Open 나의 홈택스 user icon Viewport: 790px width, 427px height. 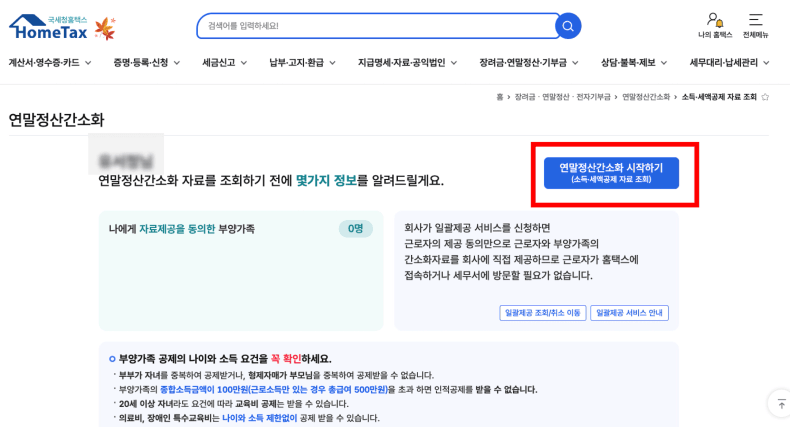(715, 26)
